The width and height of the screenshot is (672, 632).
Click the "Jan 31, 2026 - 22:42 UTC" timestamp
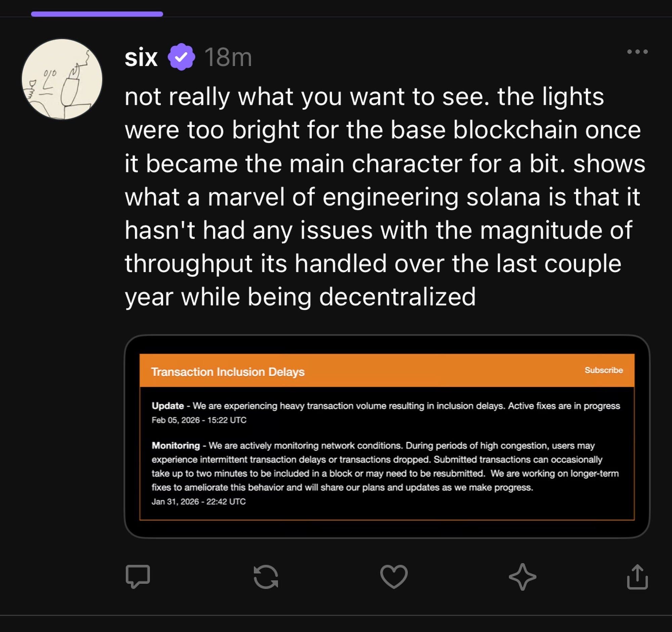(x=199, y=502)
